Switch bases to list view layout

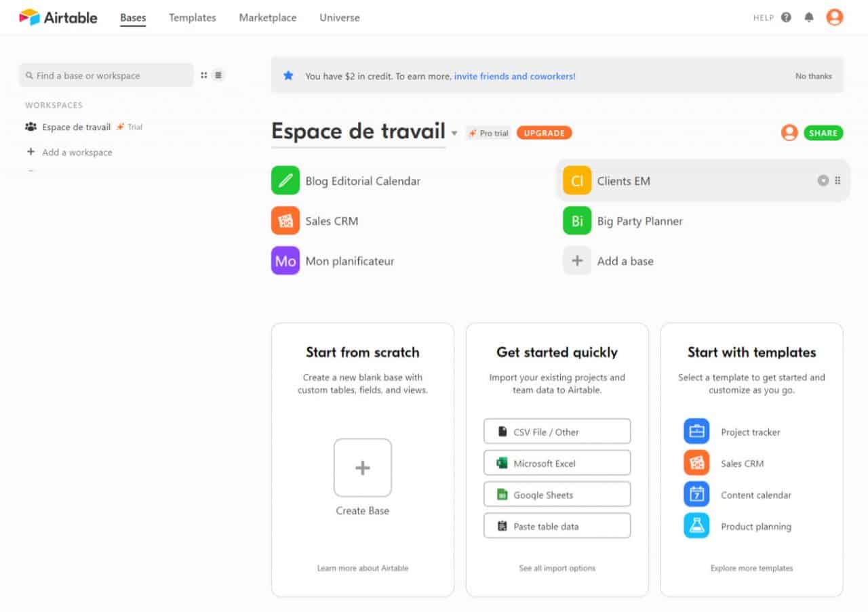pos(218,75)
